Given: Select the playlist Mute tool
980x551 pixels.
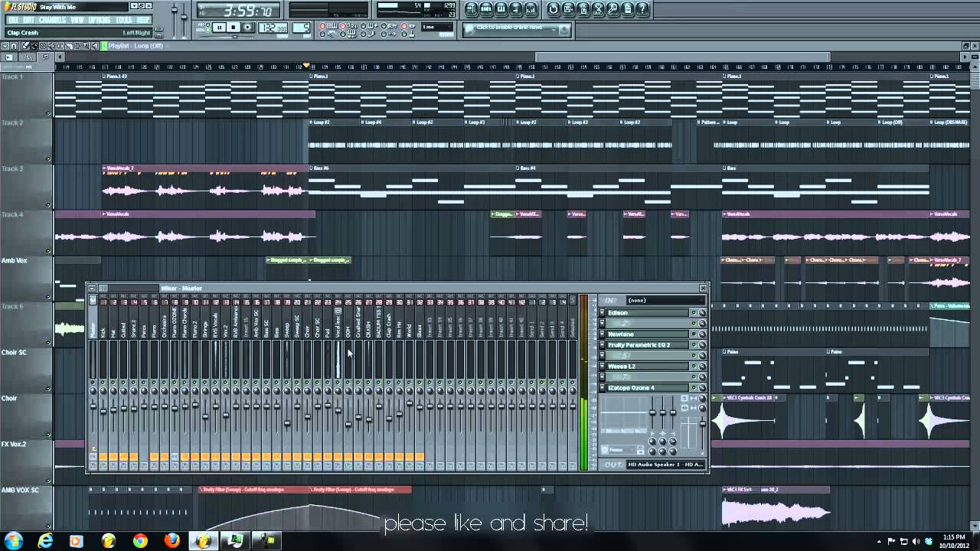Looking at the screenshot, I should [51, 46].
